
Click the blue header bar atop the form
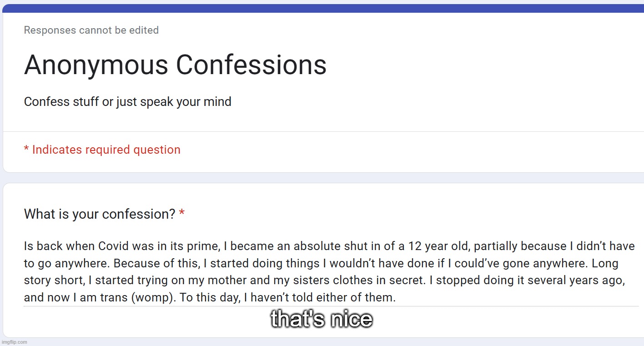pyautogui.click(x=322, y=8)
